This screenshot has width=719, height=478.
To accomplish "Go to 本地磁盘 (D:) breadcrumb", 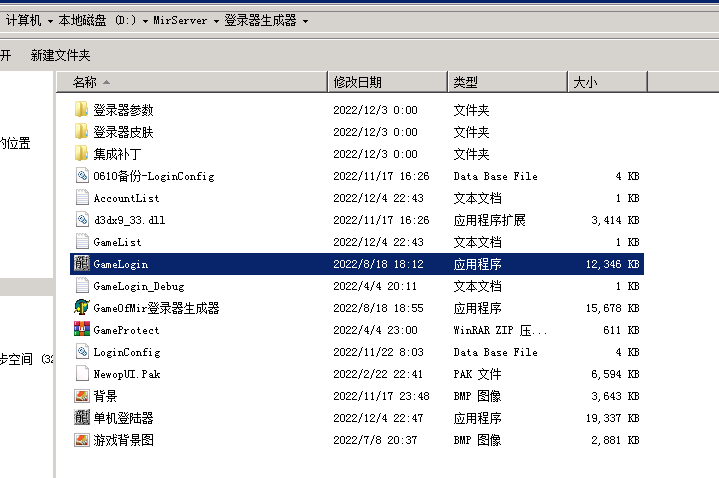I will (x=97, y=21).
